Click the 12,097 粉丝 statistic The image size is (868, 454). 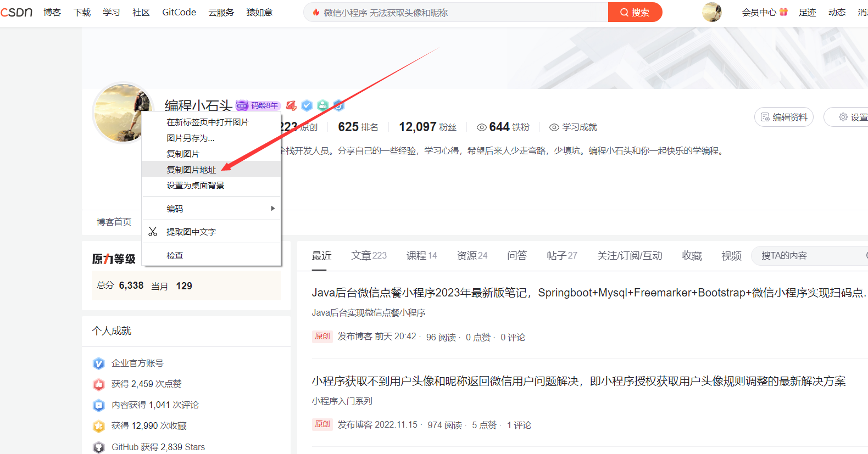[x=428, y=127]
